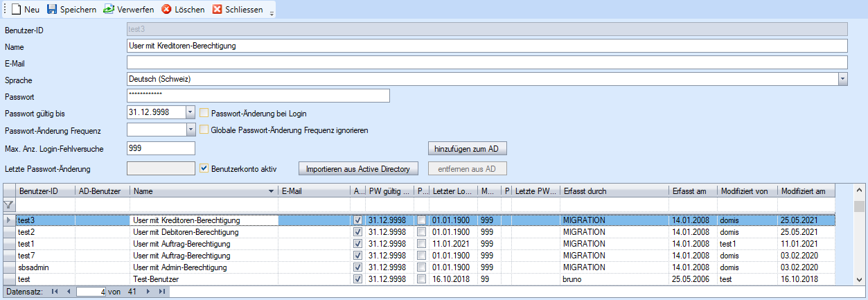Click into the E-Mail input field
This screenshot has height=300, width=868.
(487, 63)
